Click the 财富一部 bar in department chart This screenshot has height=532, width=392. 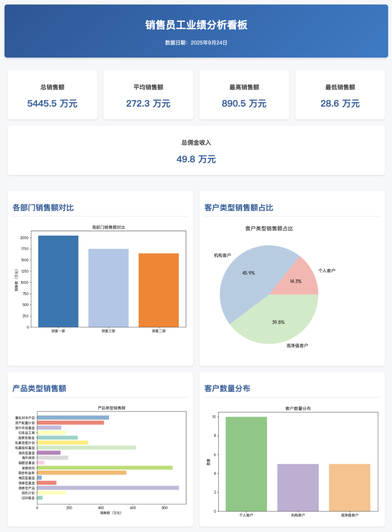coord(58,281)
